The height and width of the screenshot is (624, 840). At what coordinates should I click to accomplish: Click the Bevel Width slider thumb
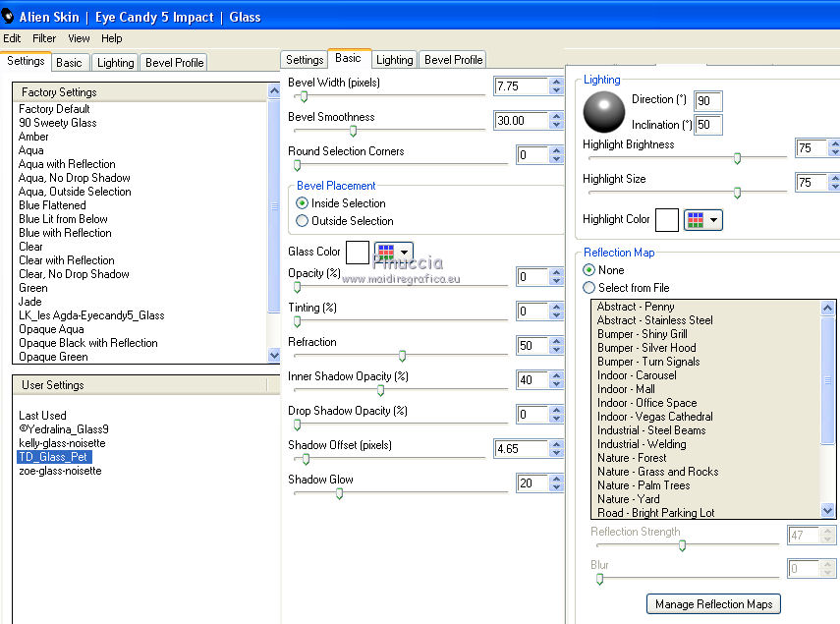point(304,97)
